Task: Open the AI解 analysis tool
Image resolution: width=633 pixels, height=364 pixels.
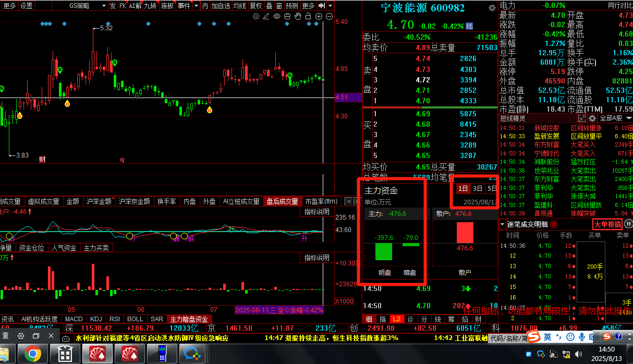Action: (x=135, y=6)
